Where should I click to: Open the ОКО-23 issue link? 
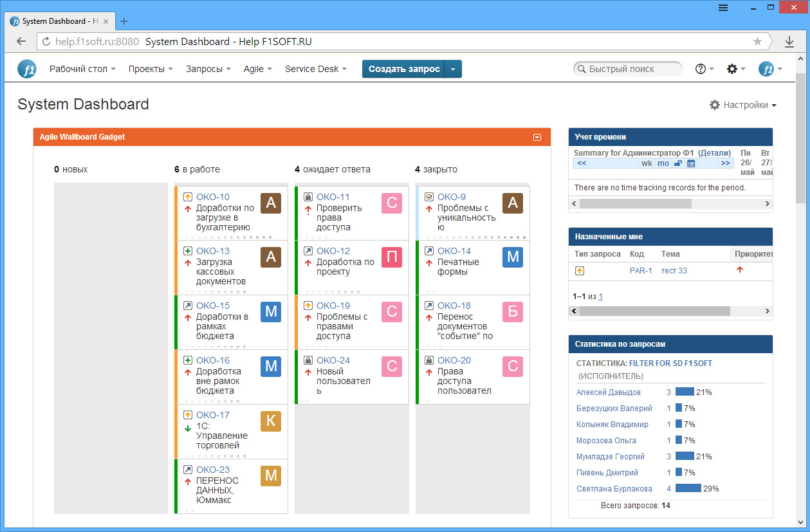tap(212, 470)
